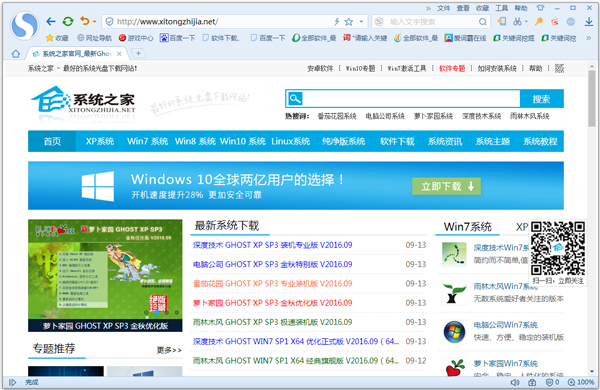Click the Sogou search engine logo icon
The width and height of the screenshot is (600, 390).
click(x=379, y=22)
